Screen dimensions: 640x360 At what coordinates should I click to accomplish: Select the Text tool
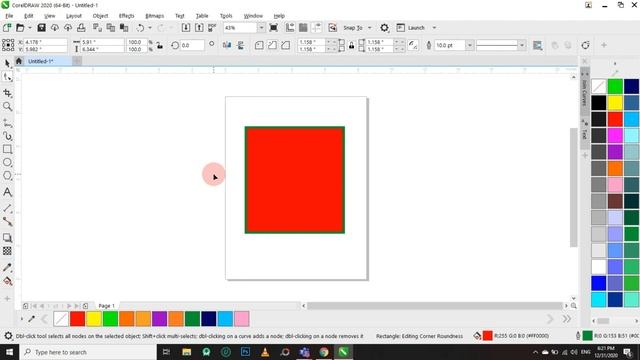[7, 192]
